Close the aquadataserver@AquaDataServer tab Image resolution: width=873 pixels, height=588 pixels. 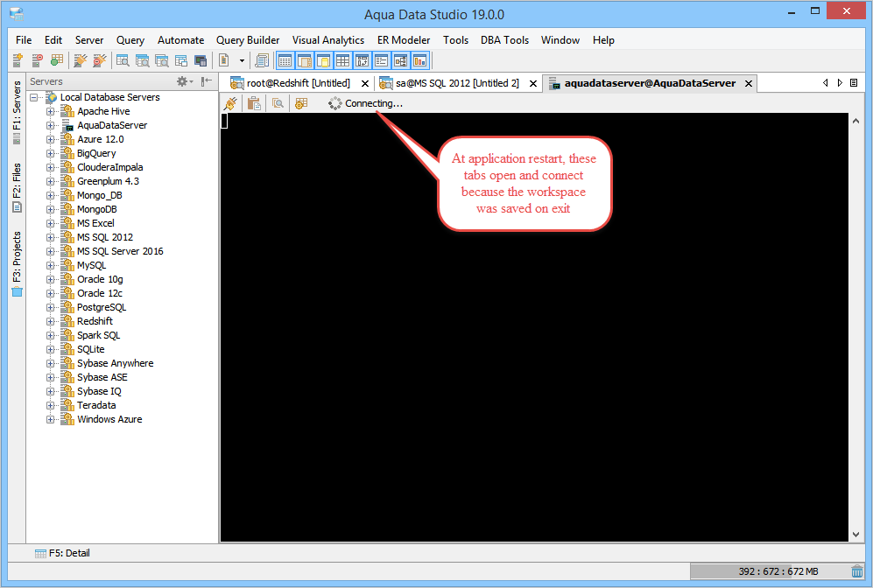click(749, 83)
